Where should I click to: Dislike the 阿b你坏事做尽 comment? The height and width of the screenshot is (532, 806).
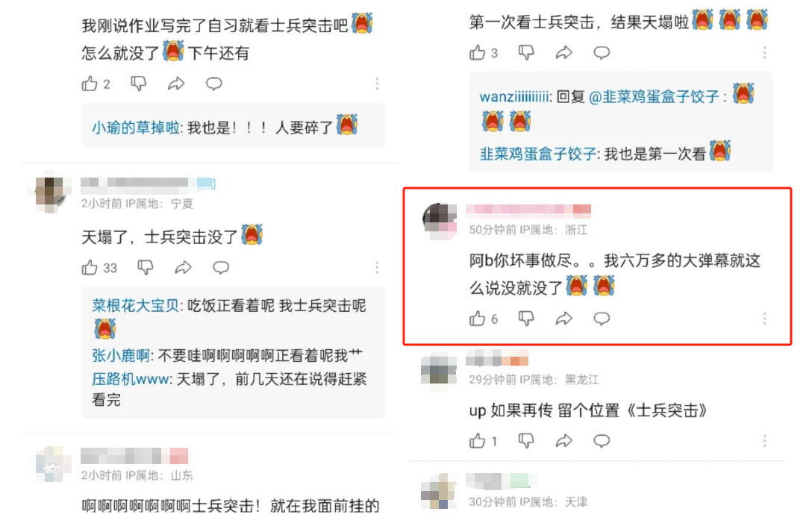[x=526, y=318]
